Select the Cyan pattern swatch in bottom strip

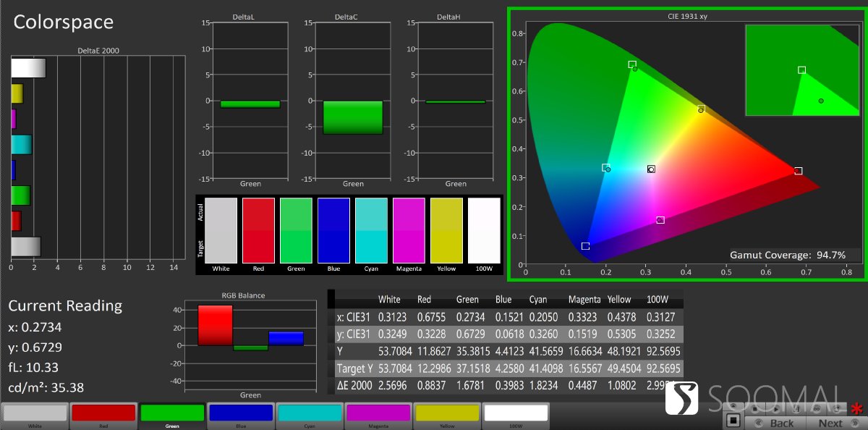click(x=310, y=413)
